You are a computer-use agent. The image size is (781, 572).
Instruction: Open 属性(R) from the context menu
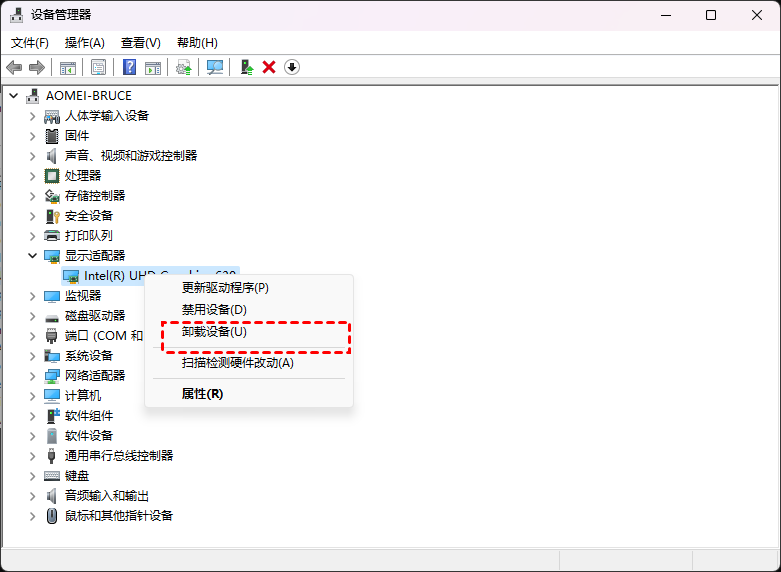(x=202, y=394)
